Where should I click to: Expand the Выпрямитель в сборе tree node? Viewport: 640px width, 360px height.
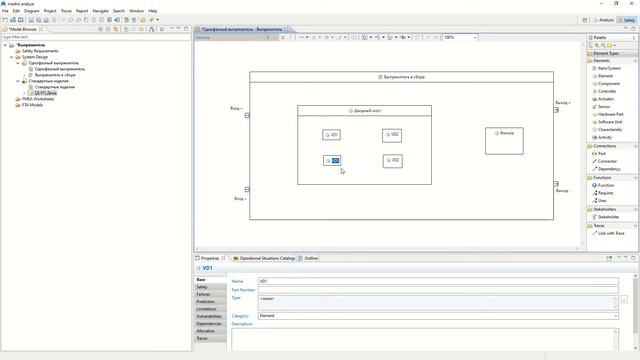(x=24, y=75)
